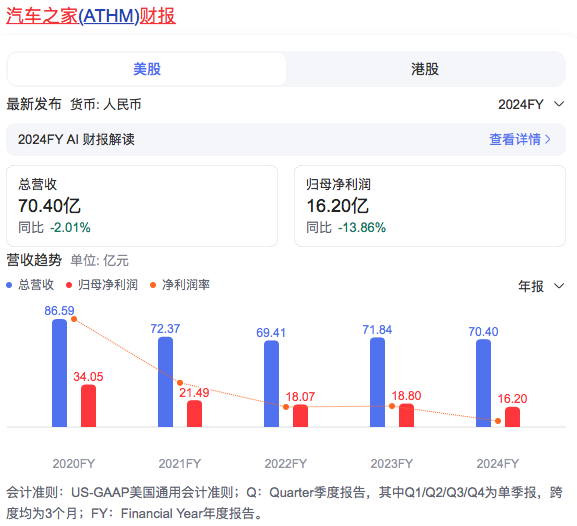Image resolution: width=577 pixels, height=526 pixels.
Task: Click the 会计准则 US-GAAP footnote text
Action: pos(284,503)
